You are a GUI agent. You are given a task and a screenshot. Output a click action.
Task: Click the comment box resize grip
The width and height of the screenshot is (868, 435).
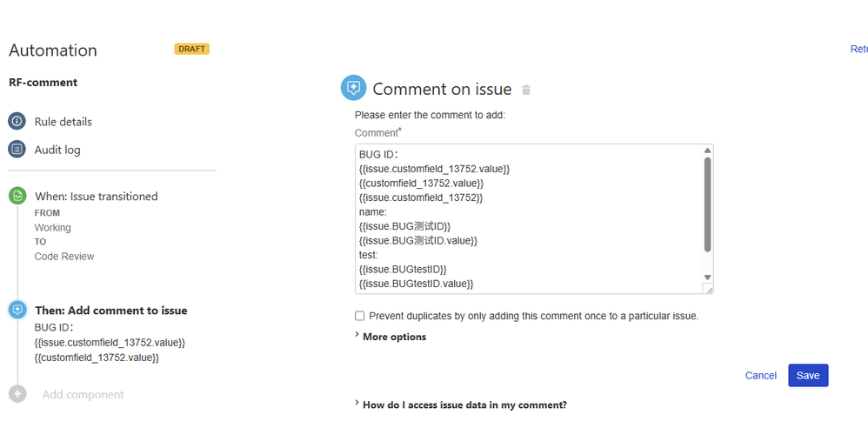click(x=708, y=289)
